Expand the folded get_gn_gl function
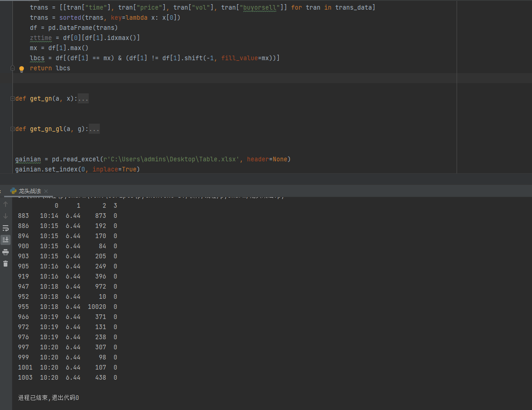This screenshot has width=532, height=410. point(12,129)
